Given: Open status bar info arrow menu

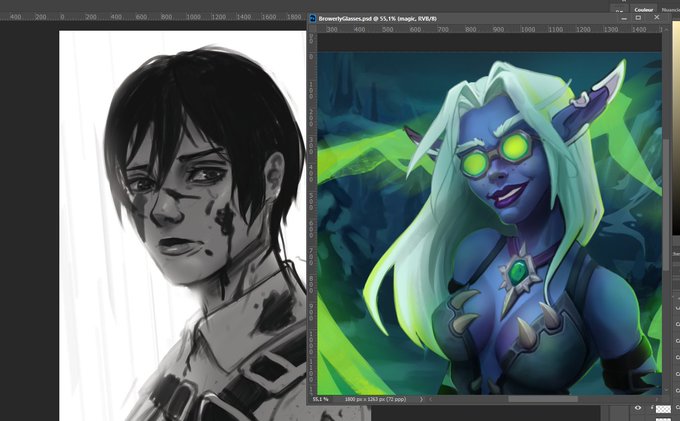Looking at the screenshot, I should (x=421, y=399).
